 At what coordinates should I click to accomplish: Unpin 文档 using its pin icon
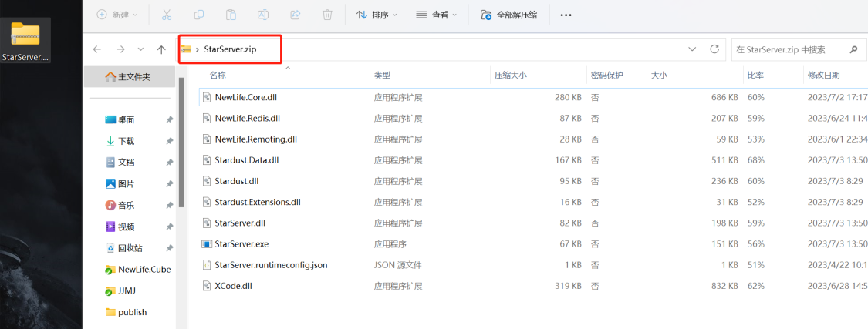point(170,163)
